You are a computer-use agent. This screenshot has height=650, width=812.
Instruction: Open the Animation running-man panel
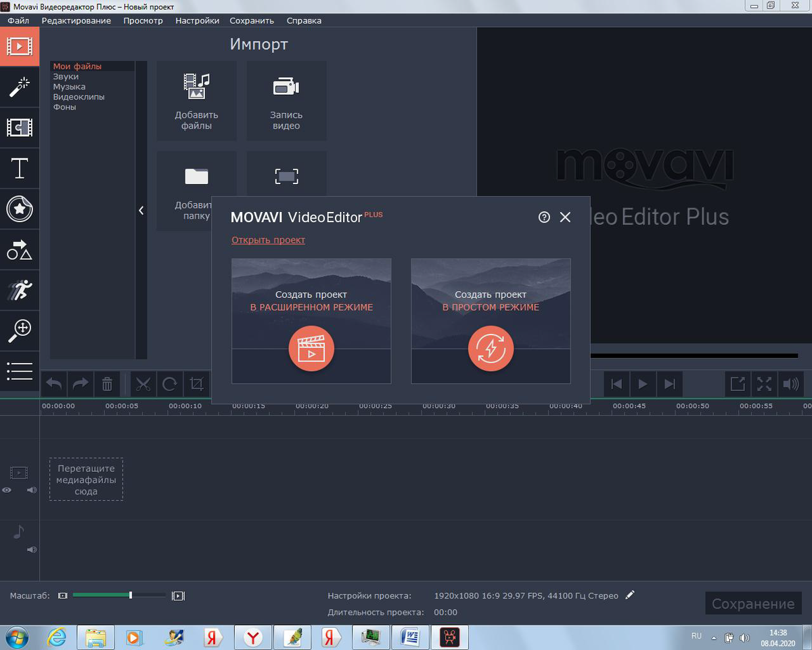point(20,289)
